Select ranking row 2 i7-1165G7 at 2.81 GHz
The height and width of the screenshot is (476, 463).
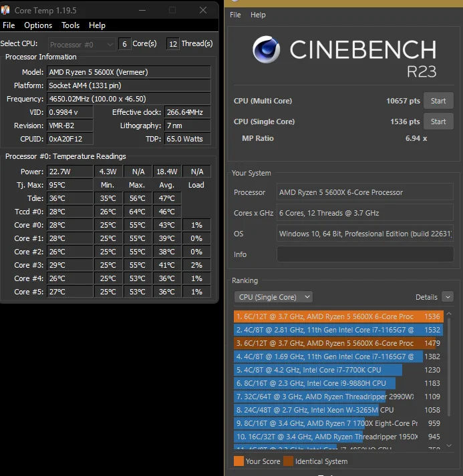coord(339,330)
